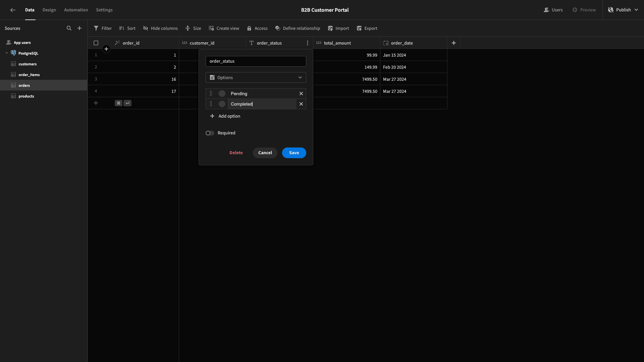
Task: Open Hide columns menu
Action: (x=160, y=28)
